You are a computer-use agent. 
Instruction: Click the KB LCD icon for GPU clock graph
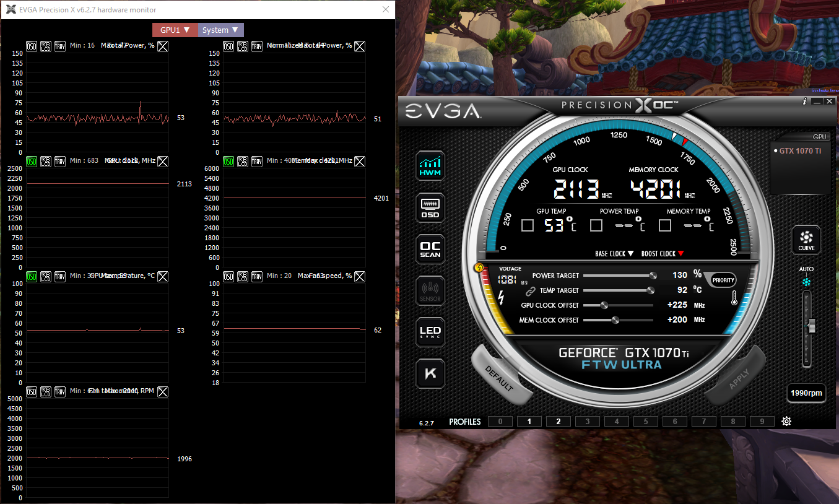point(46,161)
